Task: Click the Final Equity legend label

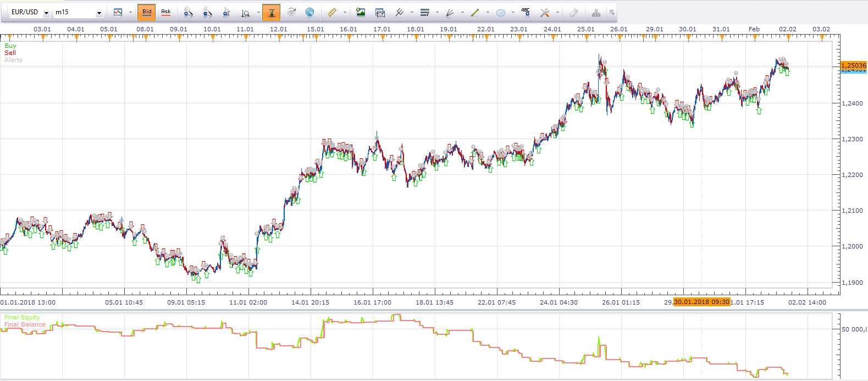Action: pyautogui.click(x=22, y=317)
